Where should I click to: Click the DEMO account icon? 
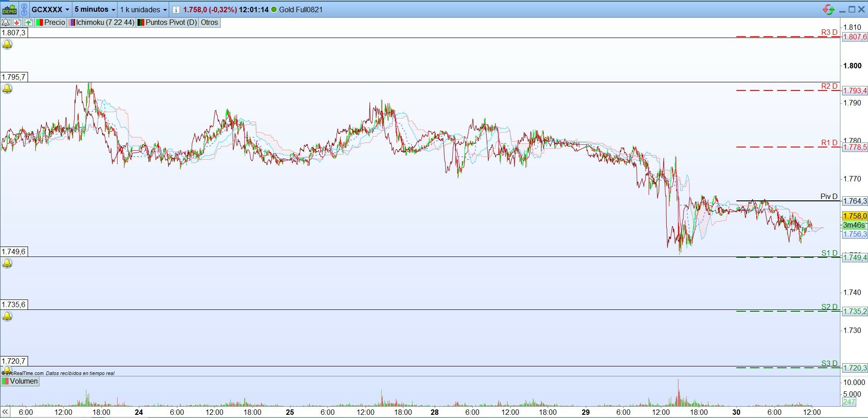9,9
